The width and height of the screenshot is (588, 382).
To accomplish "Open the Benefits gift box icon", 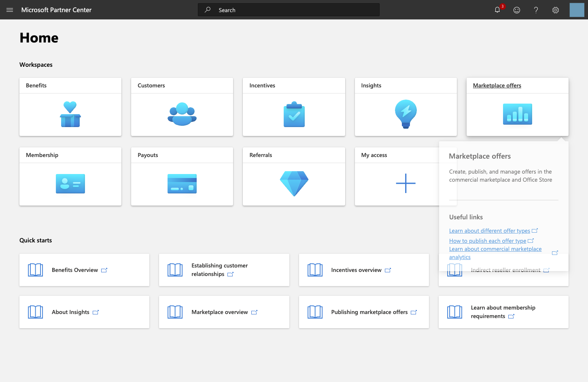I will (x=70, y=114).
